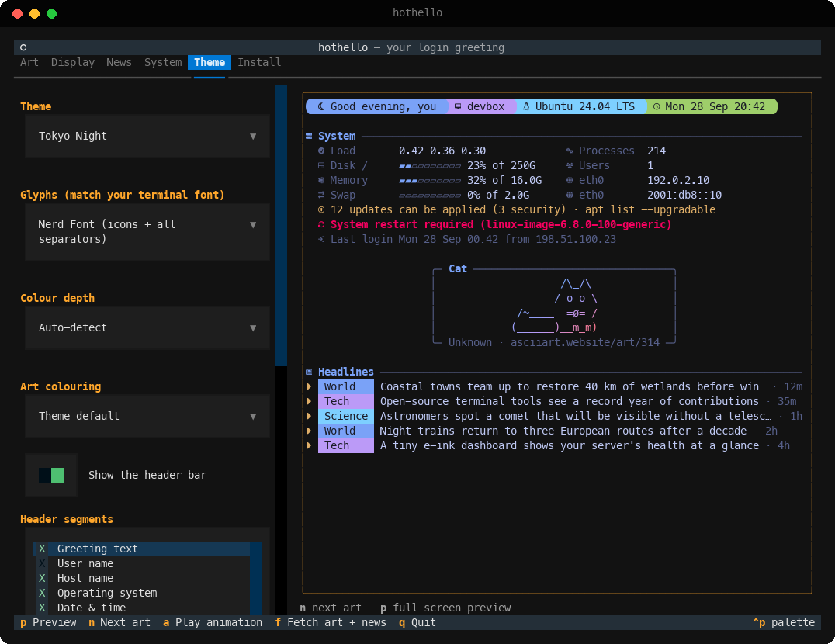This screenshot has height=644, width=835.
Task: Uncheck the Date & time segment
Action: click(x=42, y=608)
